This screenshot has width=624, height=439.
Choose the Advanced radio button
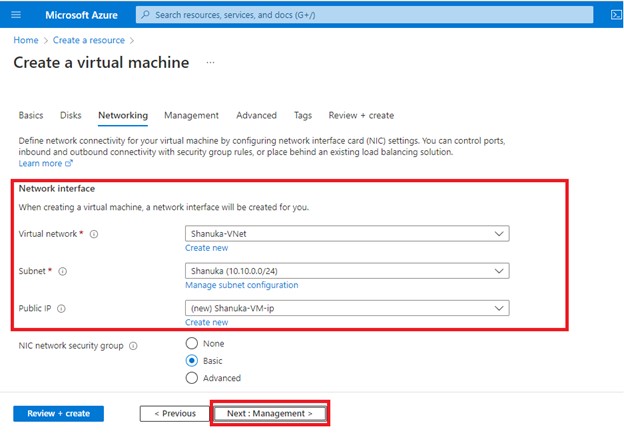point(192,378)
